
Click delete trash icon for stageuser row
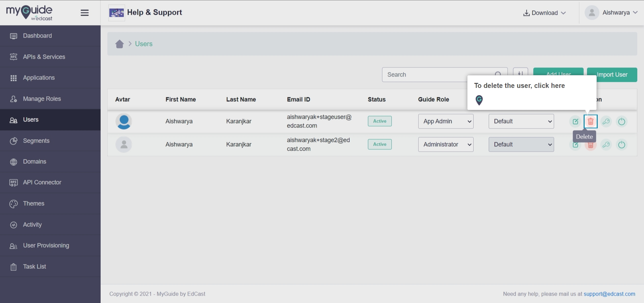(591, 121)
